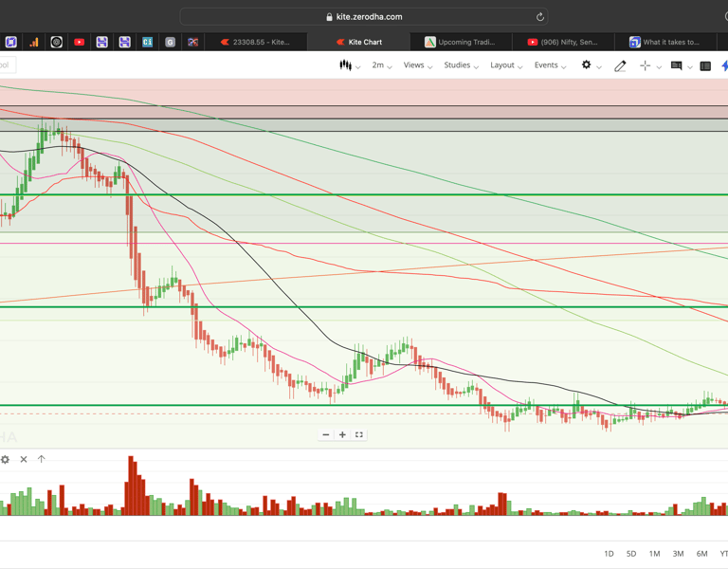This screenshot has width=728, height=569.
Task: Open the Events dropdown menu
Action: (x=550, y=65)
